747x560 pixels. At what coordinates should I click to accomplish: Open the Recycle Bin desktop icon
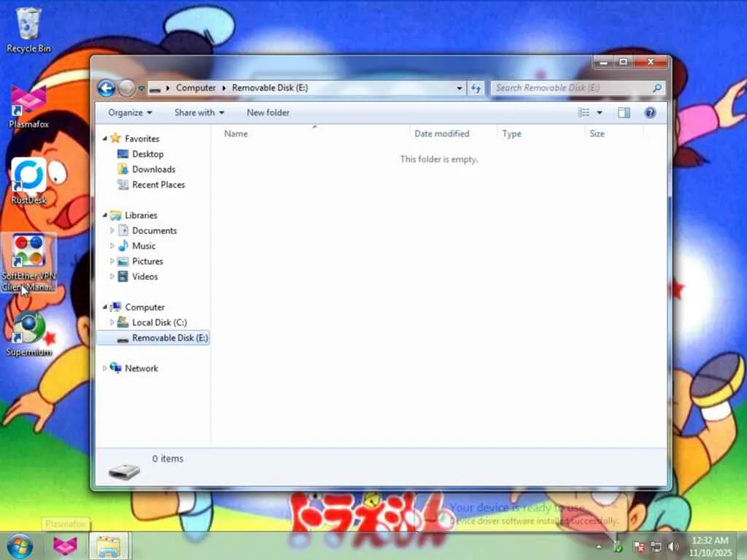pos(28,30)
